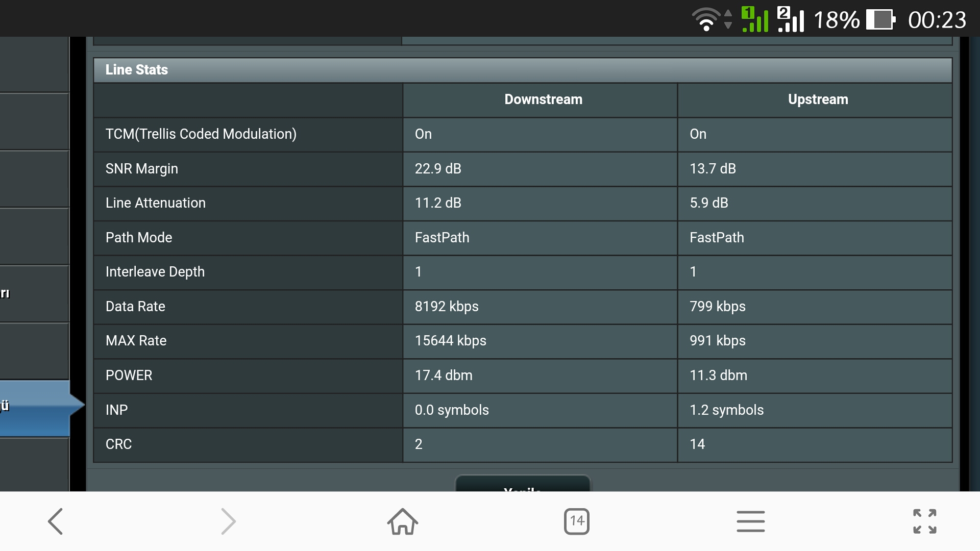Tap the 00:23 clock display
This screenshot has width=980, height=551.
click(x=937, y=20)
